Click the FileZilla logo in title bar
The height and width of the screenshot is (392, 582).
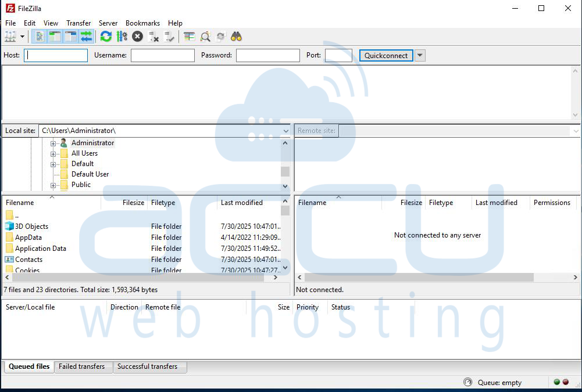10,8
